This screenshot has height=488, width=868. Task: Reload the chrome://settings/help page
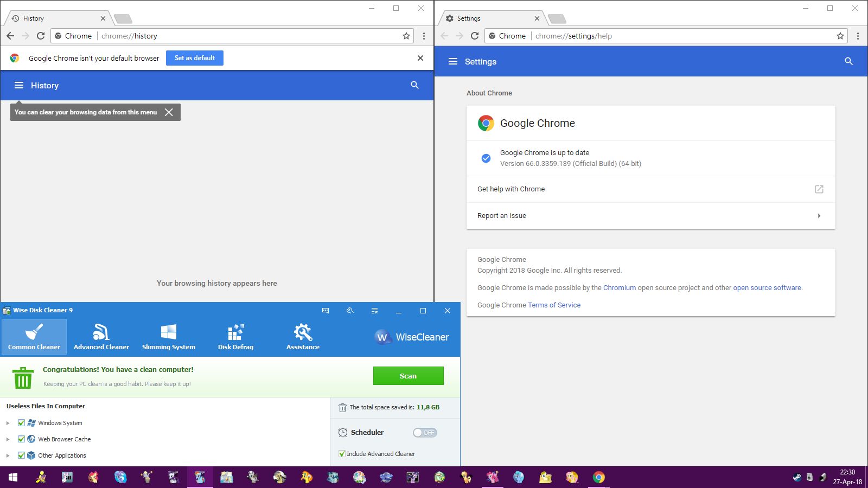click(475, 36)
